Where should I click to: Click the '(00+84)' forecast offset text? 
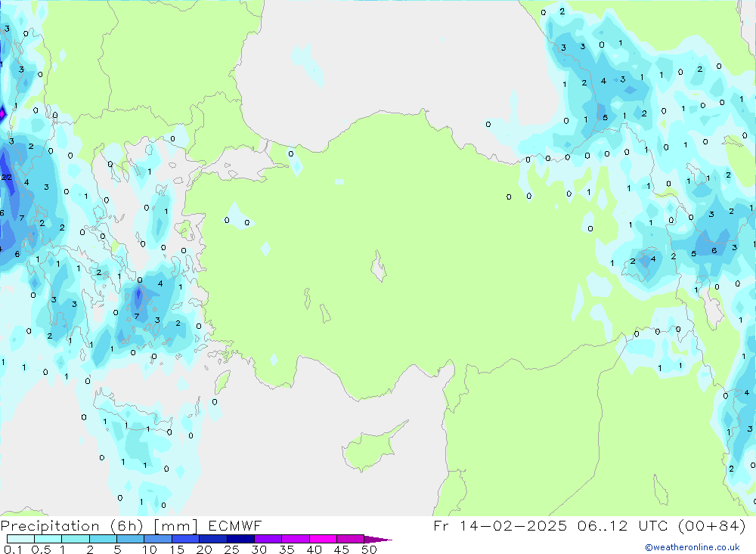click(x=711, y=525)
